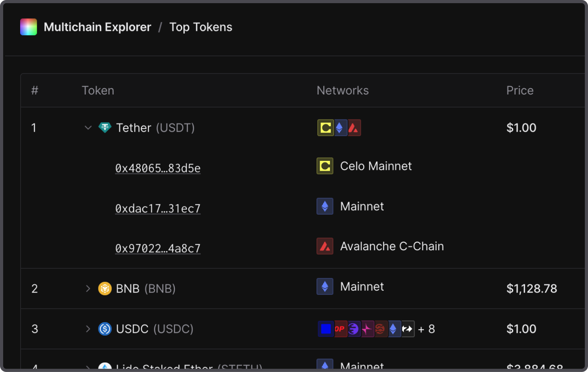The width and height of the screenshot is (588, 372).
Task: Click the Avalanche icon in Tether's networks row
Action: click(354, 128)
